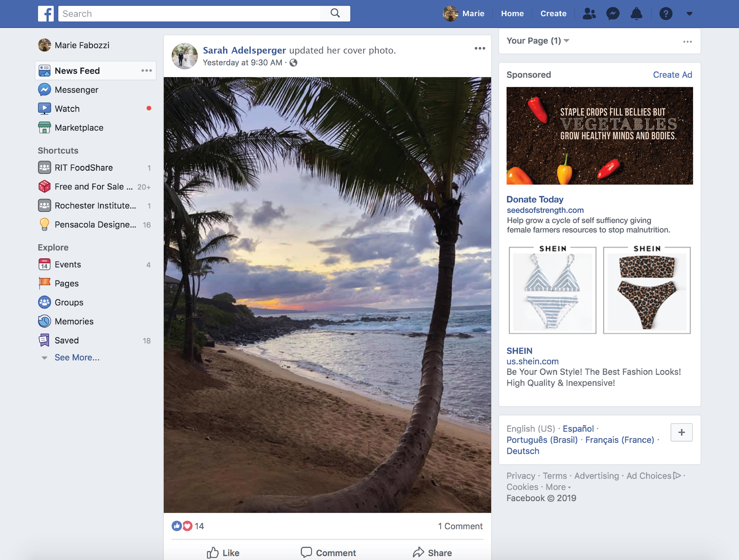Click the Memories clock icon
The width and height of the screenshot is (739, 560).
pyautogui.click(x=44, y=321)
